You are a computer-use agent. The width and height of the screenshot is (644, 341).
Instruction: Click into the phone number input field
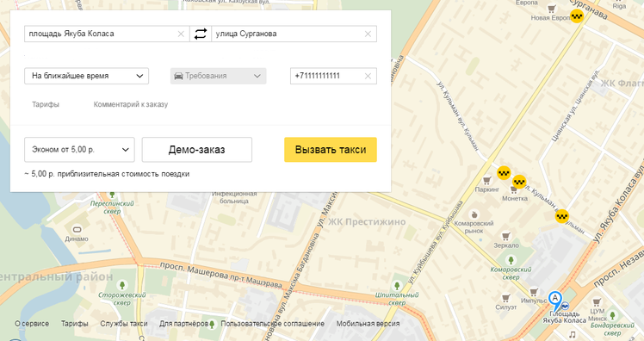326,76
